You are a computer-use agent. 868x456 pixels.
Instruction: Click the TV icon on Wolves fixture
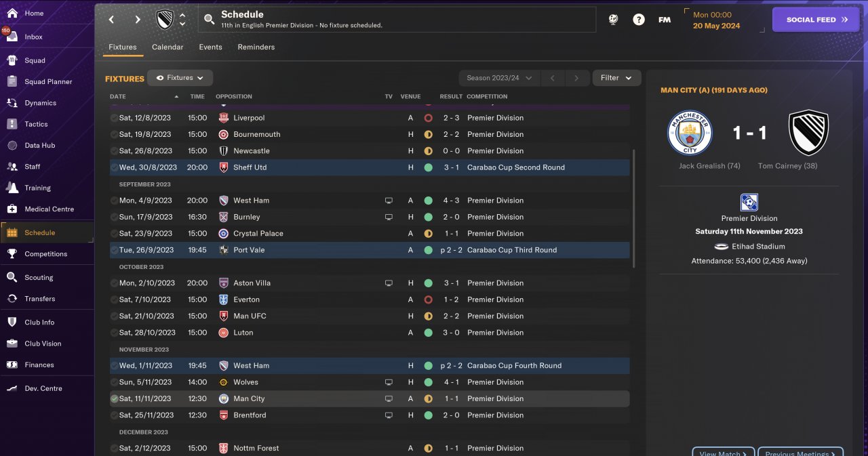(389, 382)
